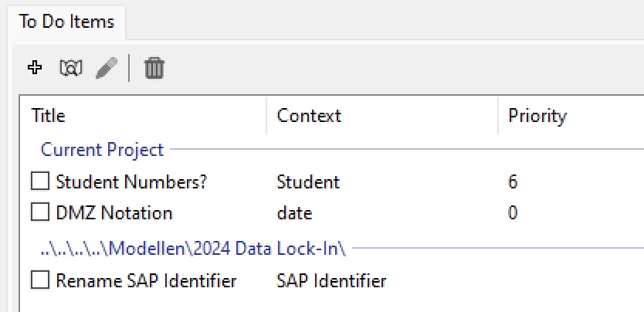Tick the DMZ Notation checkbox
Image resolution: width=644 pixels, height=312 pixels.
coord(39,212)
